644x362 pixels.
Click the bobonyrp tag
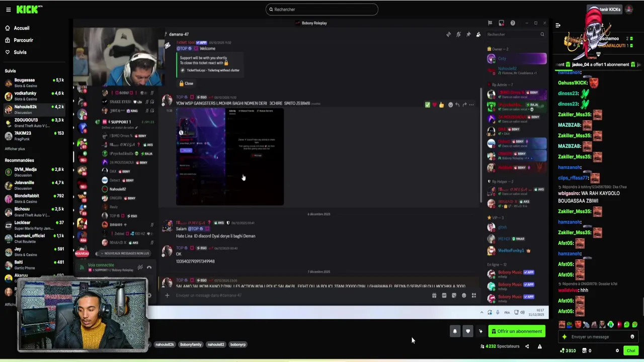238,344
